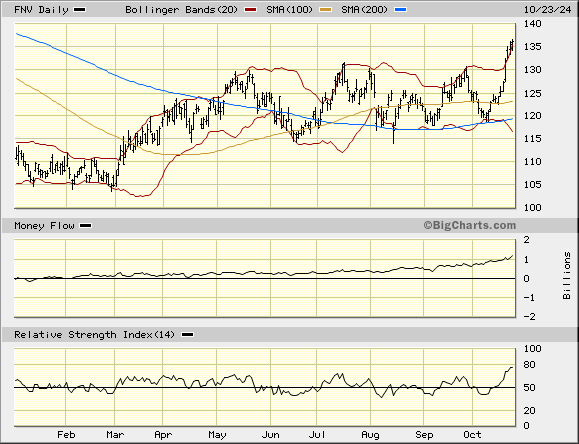Click the 120 price axis value
The height and width of the screenshot is (444, 579).
pos(532,116)
